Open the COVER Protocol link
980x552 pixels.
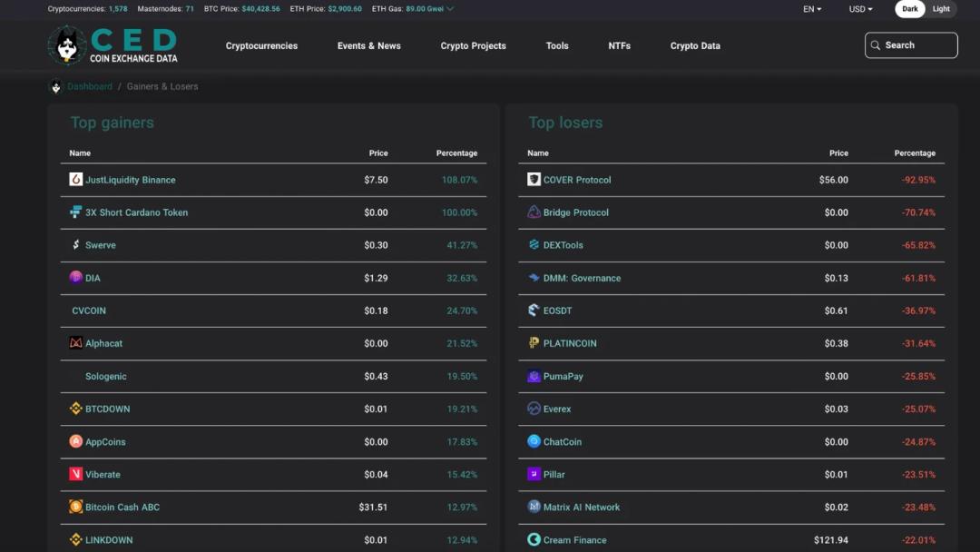577,180
